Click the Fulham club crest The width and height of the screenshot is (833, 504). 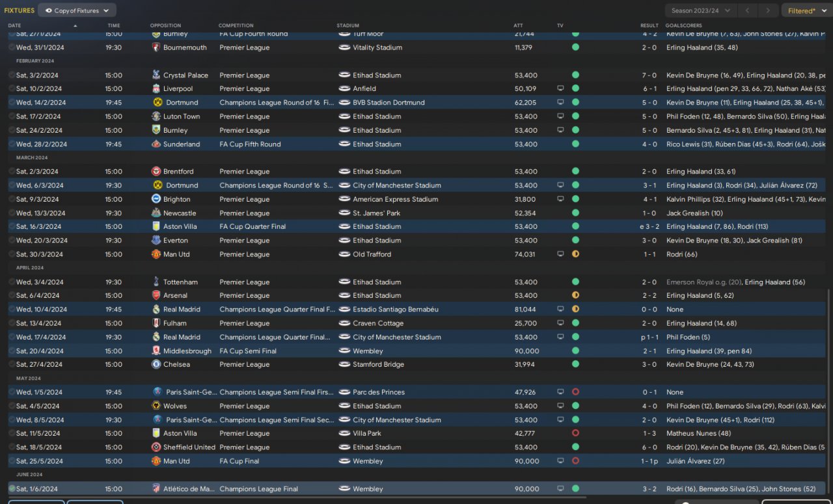156,323
